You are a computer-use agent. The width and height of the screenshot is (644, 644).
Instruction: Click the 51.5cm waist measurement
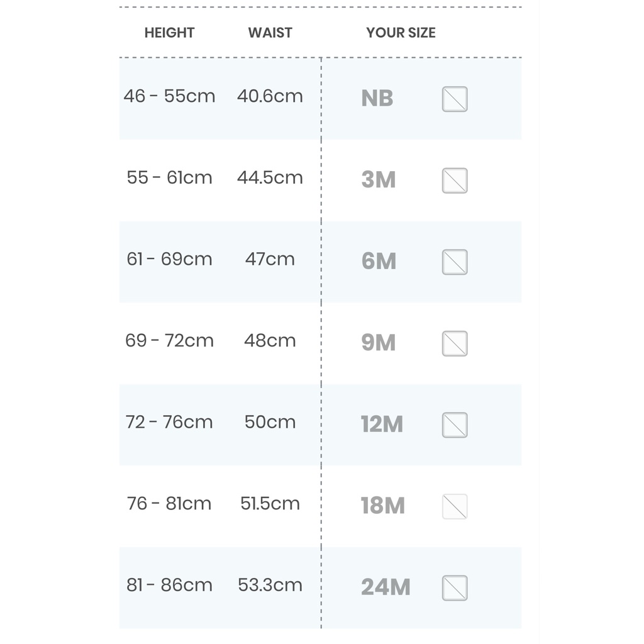(270, 503)
